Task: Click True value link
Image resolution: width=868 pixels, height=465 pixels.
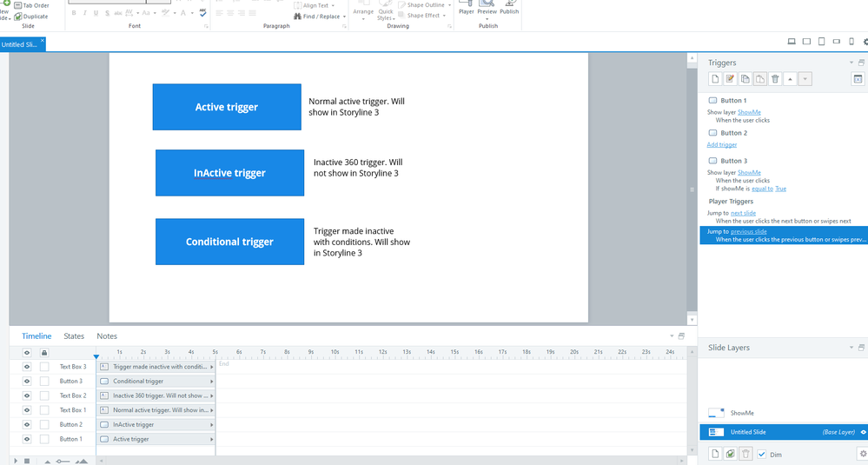Action: coord(780,189)
